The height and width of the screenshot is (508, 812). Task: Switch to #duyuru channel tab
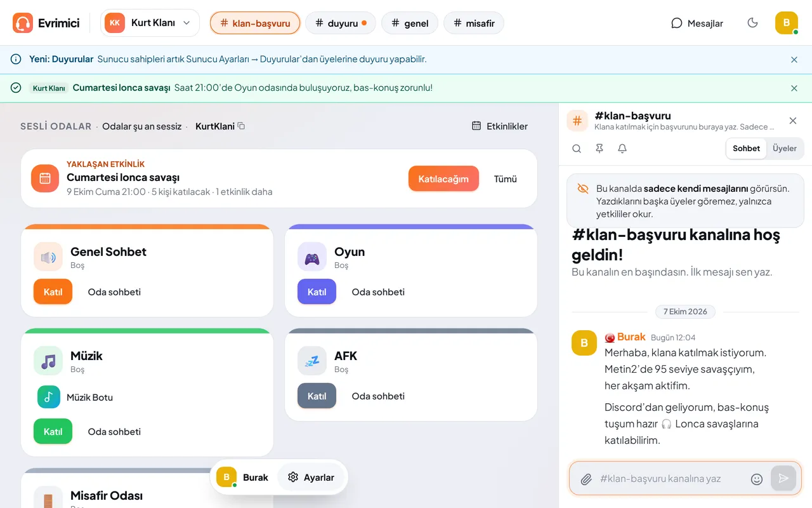click(341, 23)
